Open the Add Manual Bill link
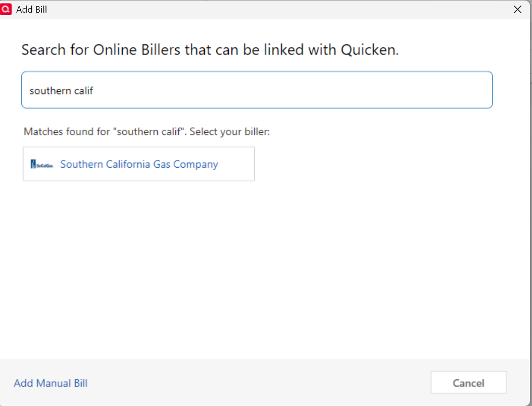Screen dimensions: 532x406 51,383
